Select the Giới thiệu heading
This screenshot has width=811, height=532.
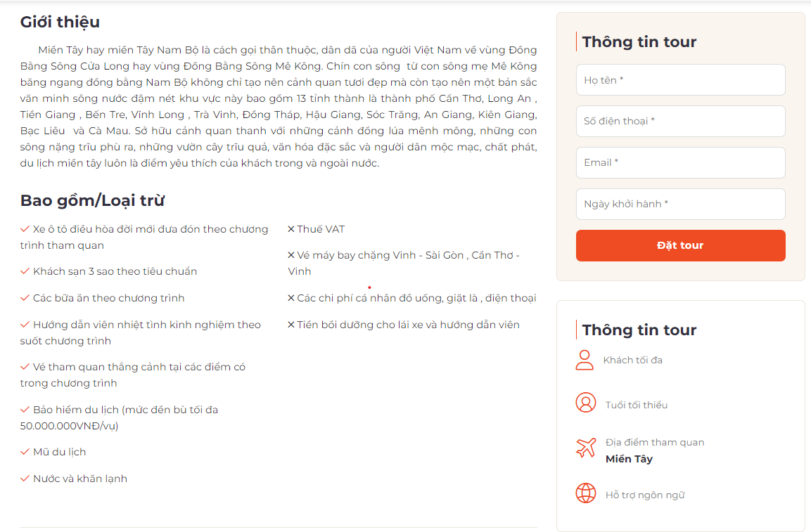(60, 22)
